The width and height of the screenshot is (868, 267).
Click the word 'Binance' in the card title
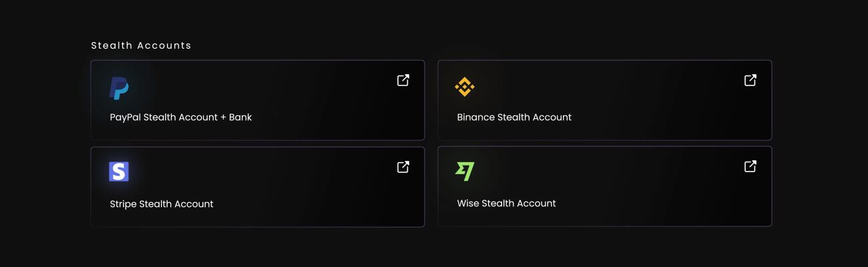(x=476, y=117)
